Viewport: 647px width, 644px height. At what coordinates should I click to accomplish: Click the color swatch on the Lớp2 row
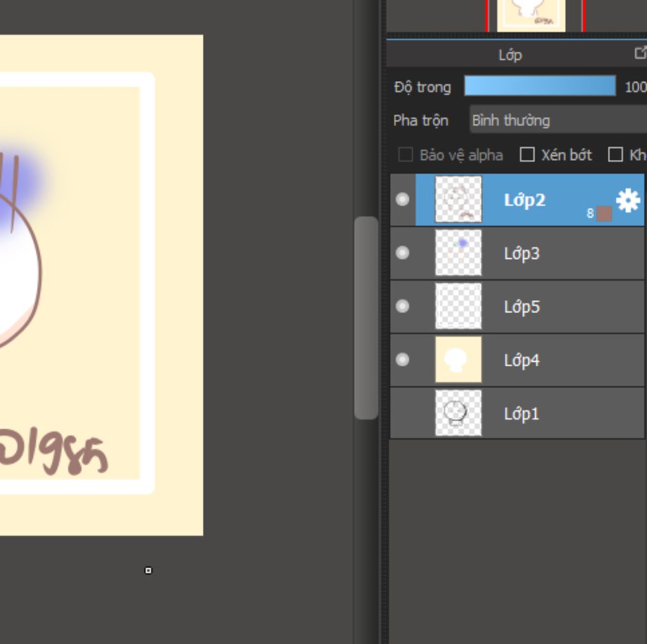tap(604, 213)
